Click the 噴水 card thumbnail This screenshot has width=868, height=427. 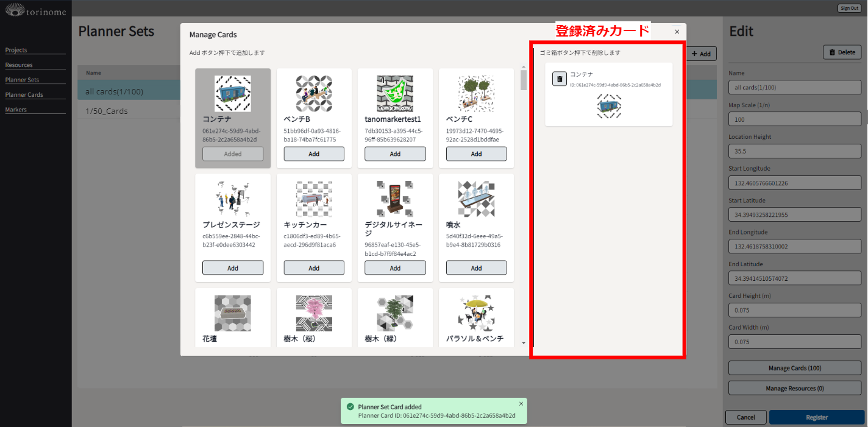[476, 199]
